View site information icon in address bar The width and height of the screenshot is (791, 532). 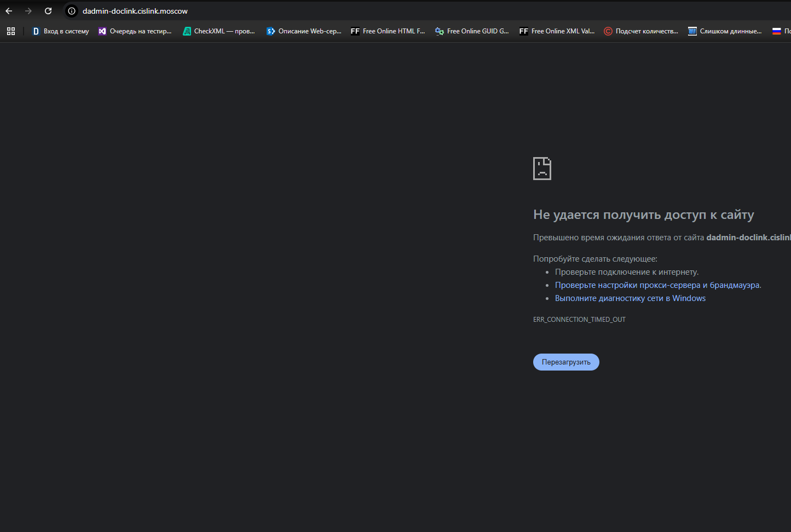[72, 11]
